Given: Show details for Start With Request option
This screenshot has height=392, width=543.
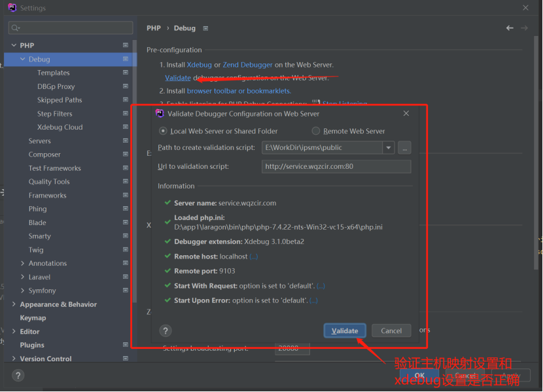Looking at the screenshot, I should pos(321,286).
